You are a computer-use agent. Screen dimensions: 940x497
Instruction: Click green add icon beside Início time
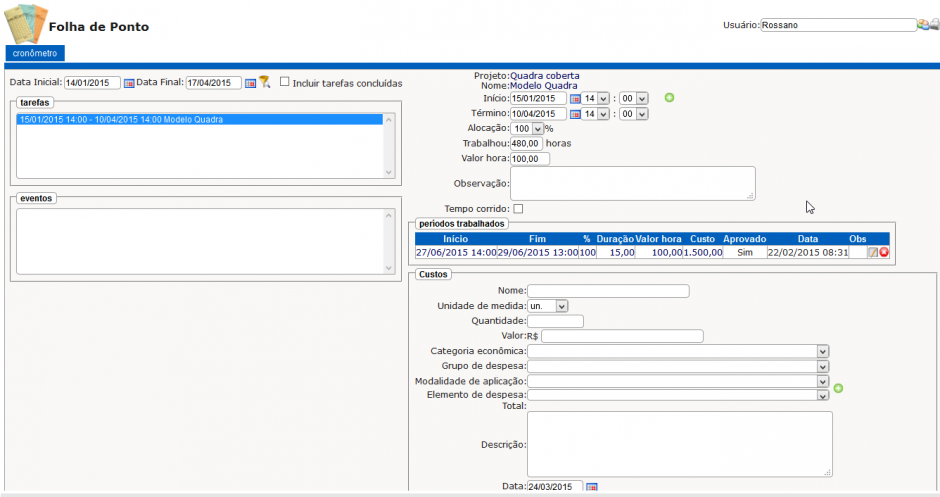coord(669,98)
